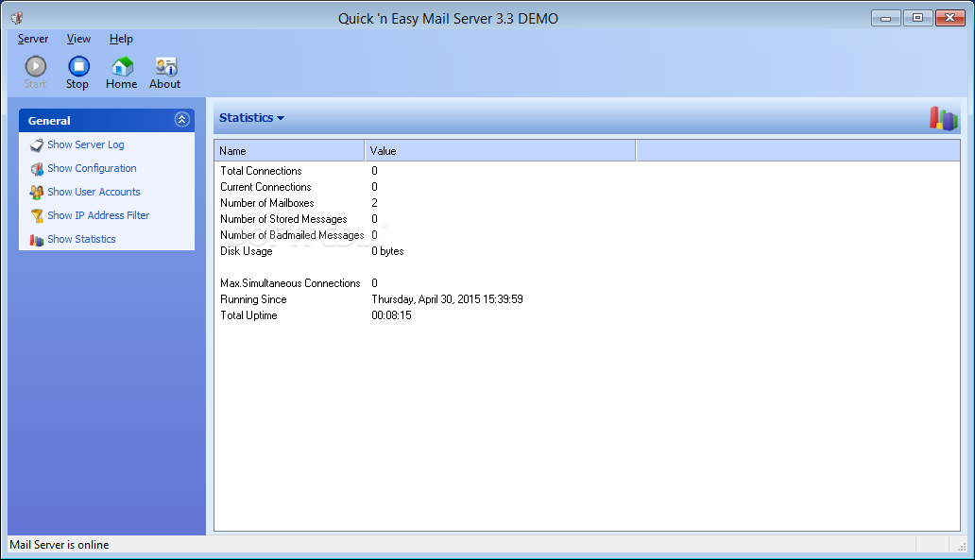Click the 'Thursday, April 30, 2015 15:39:59' value
The height and width of the screenshot is (560, 975).
click(x=447, y=299)
